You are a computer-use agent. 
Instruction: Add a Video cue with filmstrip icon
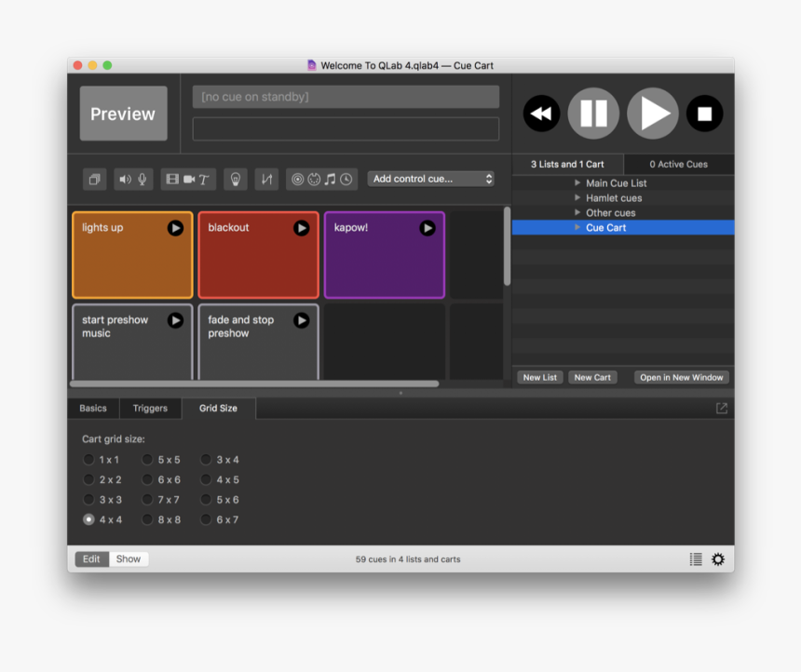click(x=172, y=180)
